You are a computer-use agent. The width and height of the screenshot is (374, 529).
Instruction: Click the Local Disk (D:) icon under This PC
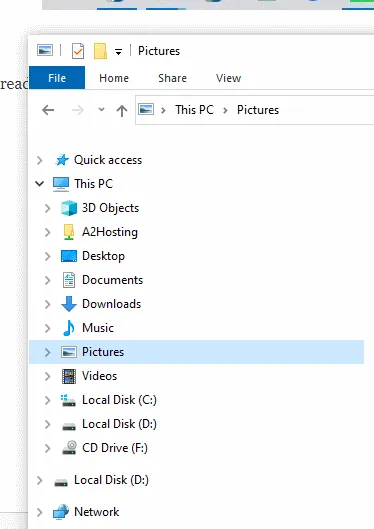click(x=69, y=426)
